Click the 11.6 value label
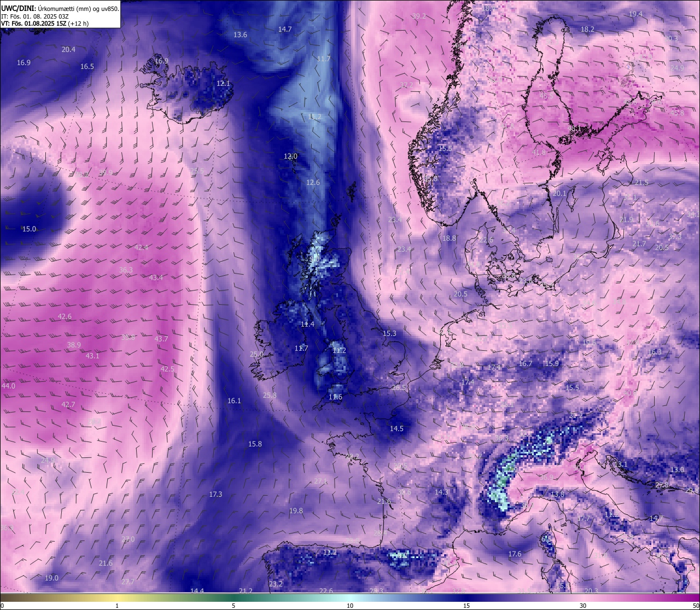The height and width of the screenshot is (610, 700). [335, 397]
